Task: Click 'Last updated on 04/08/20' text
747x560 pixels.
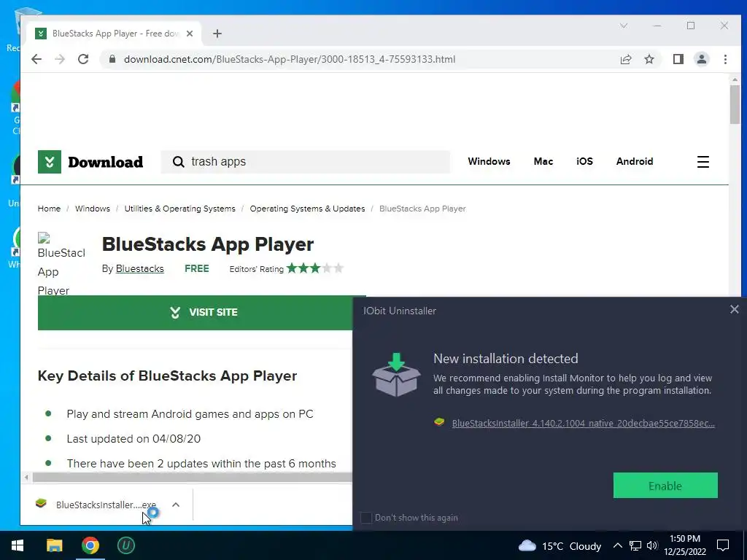Action: tap(133, 438)
